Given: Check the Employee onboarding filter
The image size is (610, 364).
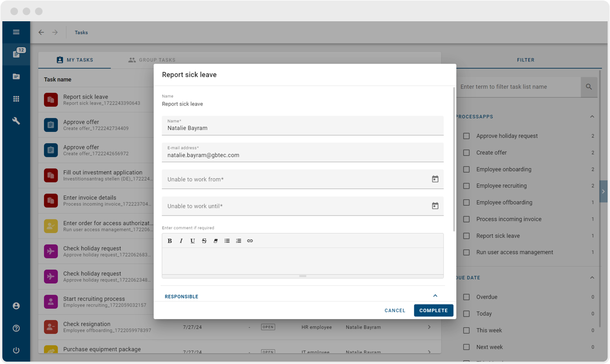Looking at the screenshot, I should (x=466, y=169).
